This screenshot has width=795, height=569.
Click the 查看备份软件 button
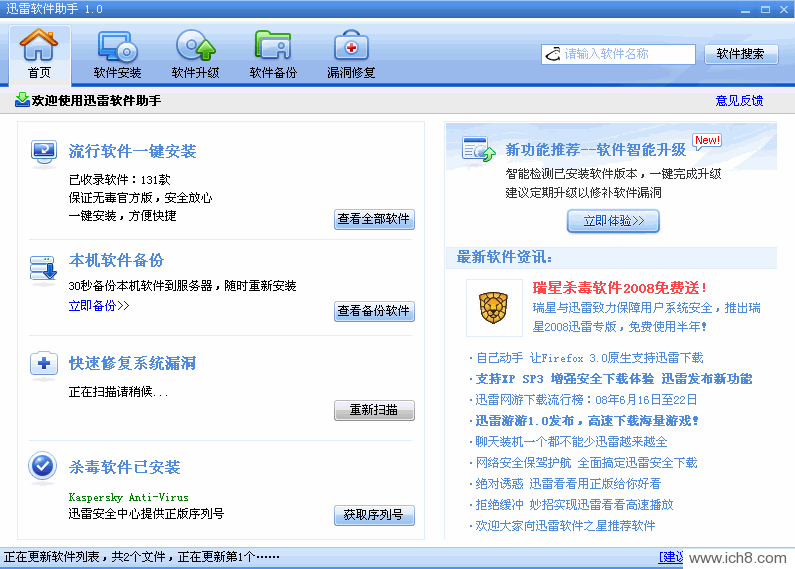(x=374, y=311)
